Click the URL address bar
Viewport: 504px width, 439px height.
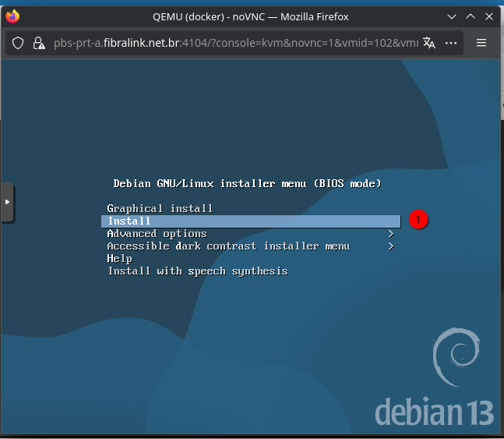(x=234, y=43)
